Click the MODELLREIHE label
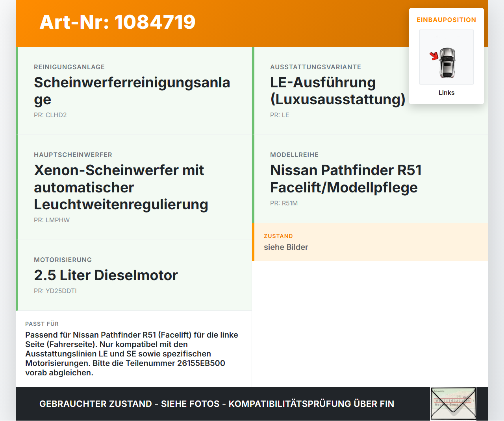Viewport: 504px width, 421px height. coord(295,155)
